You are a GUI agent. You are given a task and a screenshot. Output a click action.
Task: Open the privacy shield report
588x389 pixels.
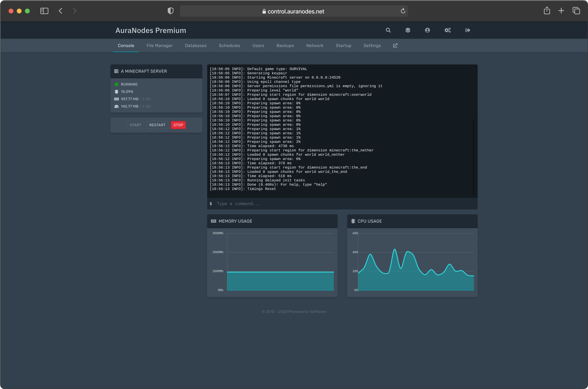[x=170, y=11]
